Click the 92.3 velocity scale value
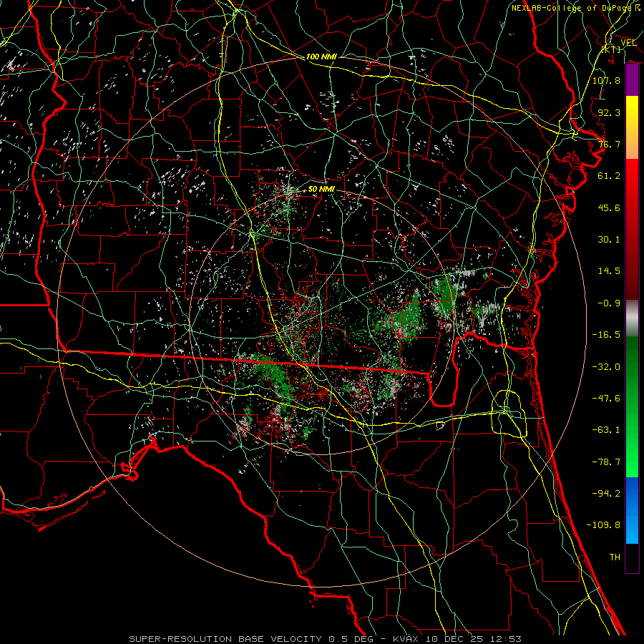 609,112
